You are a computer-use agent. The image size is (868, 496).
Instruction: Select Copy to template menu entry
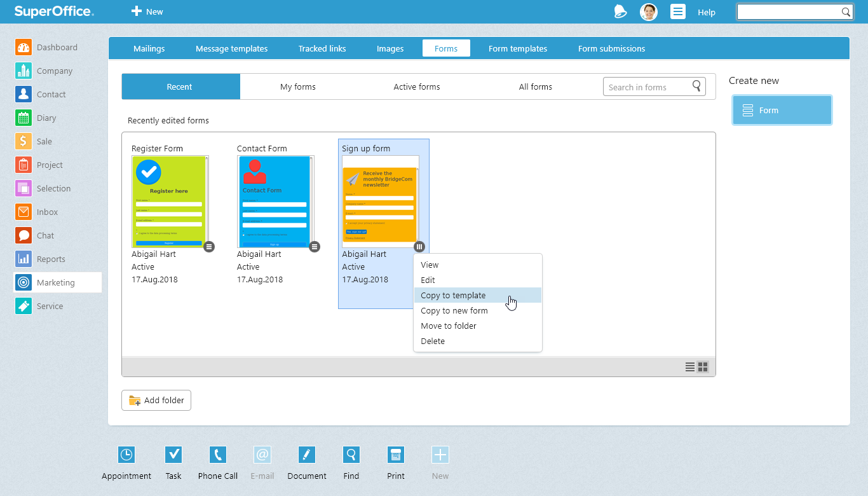pos(453,296)
